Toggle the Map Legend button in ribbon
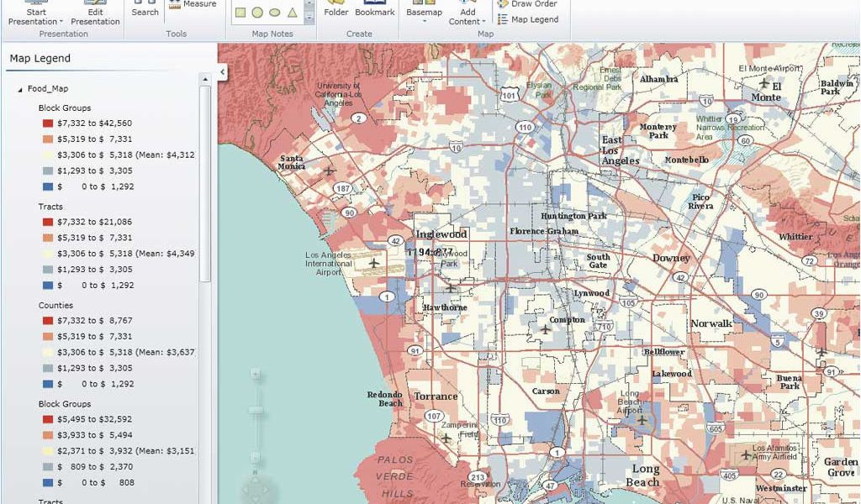 click(x=528, y=19)
